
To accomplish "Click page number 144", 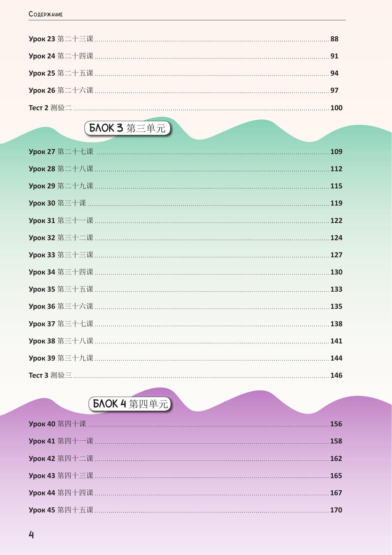I will click(336, 358).
